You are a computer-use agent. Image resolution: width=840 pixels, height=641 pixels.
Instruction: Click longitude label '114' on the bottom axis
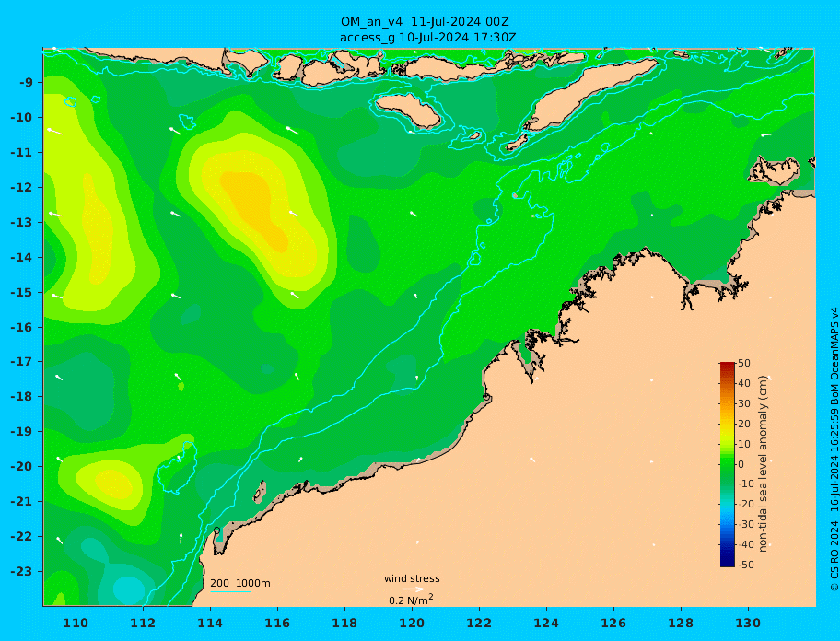[x=210, y=623]
